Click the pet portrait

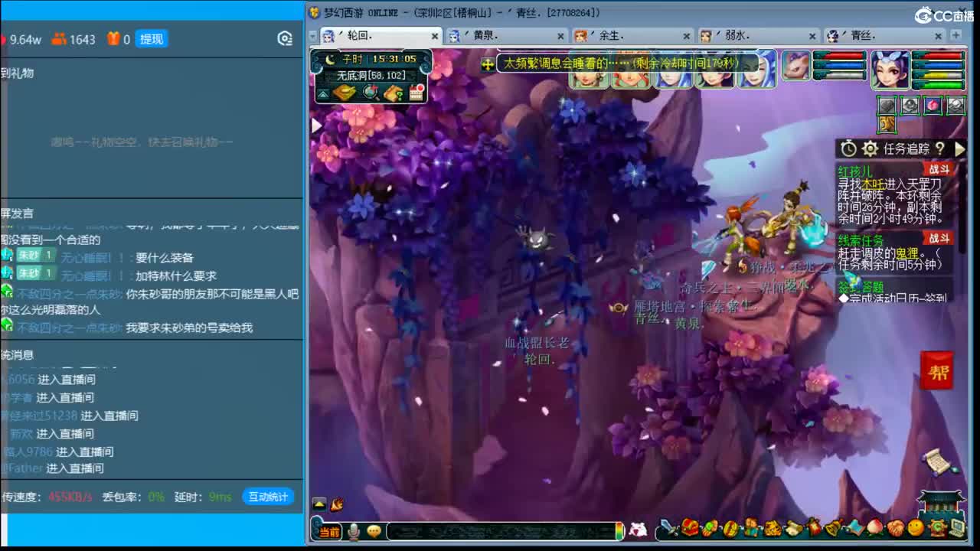tap(795, 66)
